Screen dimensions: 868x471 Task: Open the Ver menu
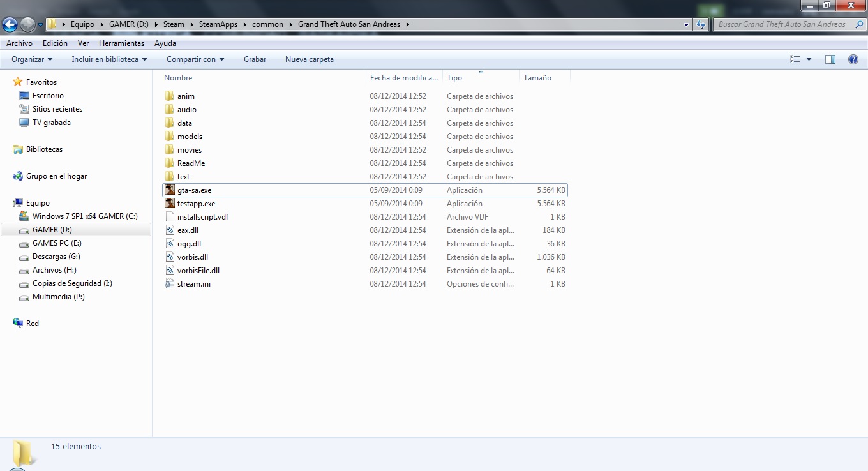[x=83, y=43]
